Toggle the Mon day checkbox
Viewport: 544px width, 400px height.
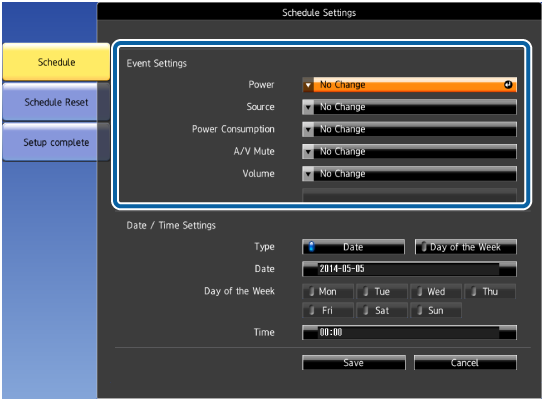click(x=328, y=291)
